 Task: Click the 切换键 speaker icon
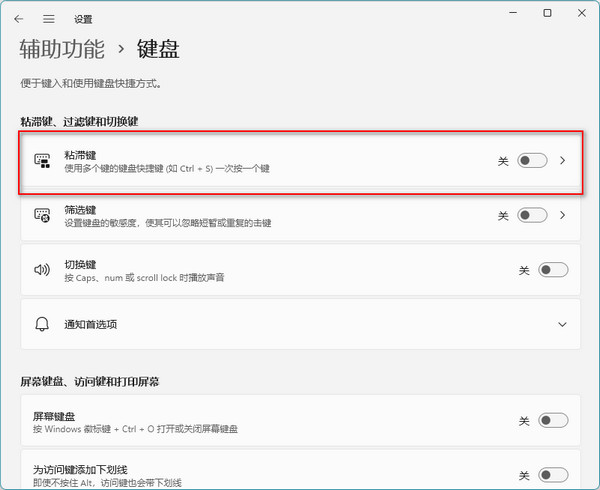coord(42,270)
